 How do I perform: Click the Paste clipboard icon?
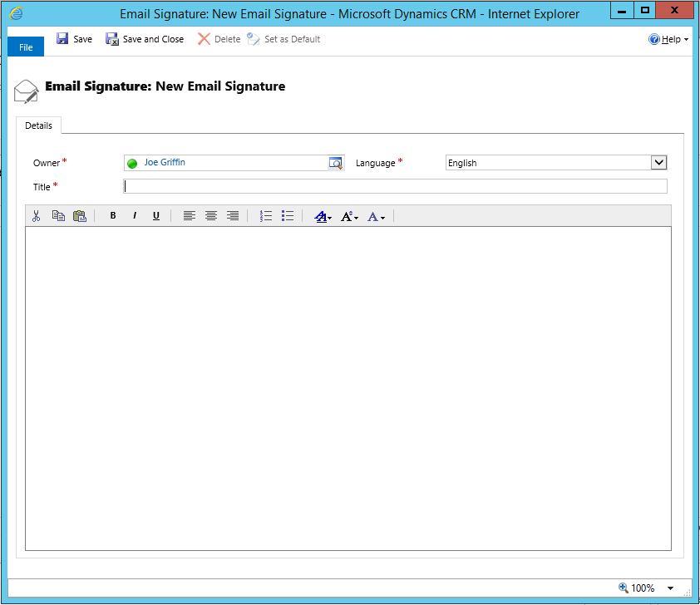click(x=80, y=216)
